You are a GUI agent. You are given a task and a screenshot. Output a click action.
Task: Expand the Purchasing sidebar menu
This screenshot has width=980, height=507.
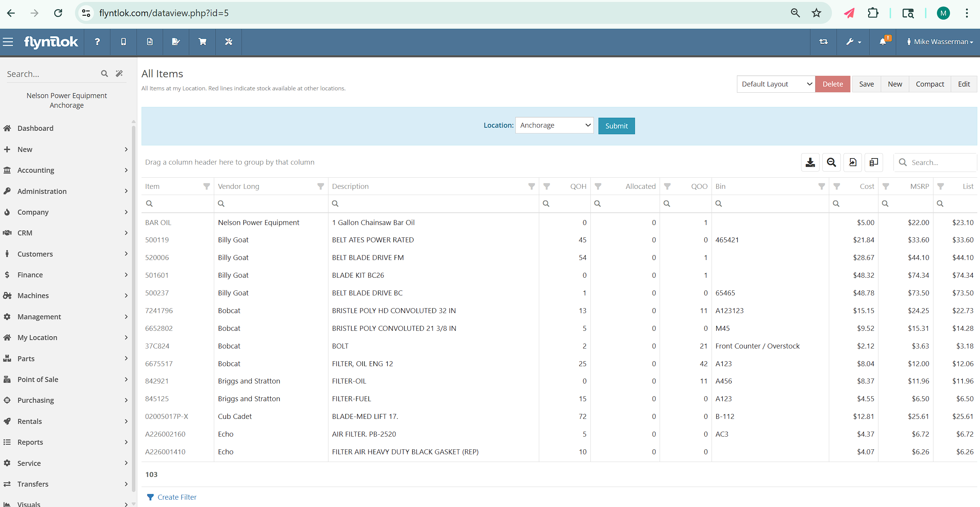pyautogui.click(x=65, y=400)
